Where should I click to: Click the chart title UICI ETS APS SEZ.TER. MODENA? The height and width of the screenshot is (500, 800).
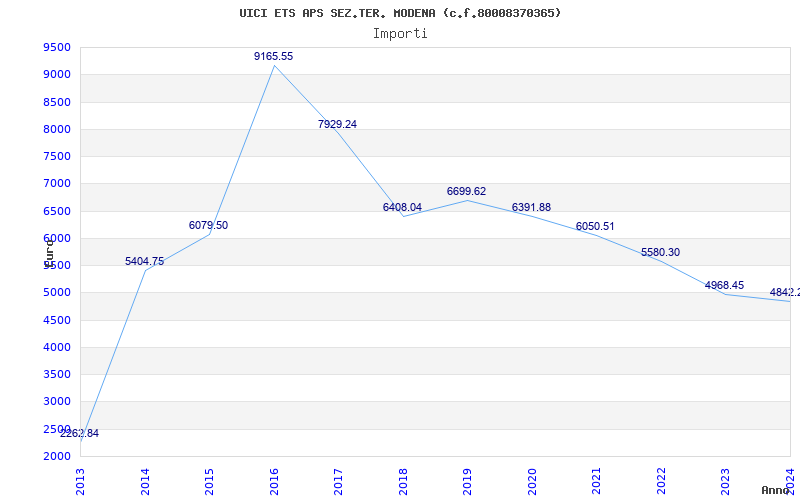point(400,13)
